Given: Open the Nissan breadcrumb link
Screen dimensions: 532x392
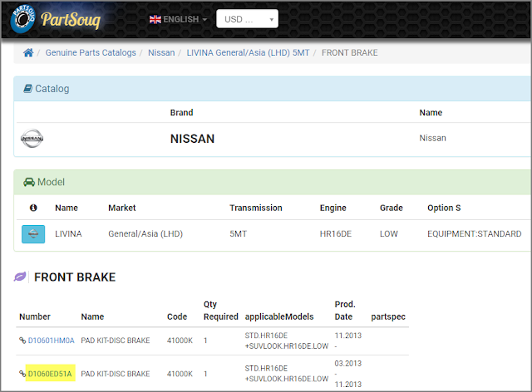Looking at the screenshot, I should coord(161,52).
